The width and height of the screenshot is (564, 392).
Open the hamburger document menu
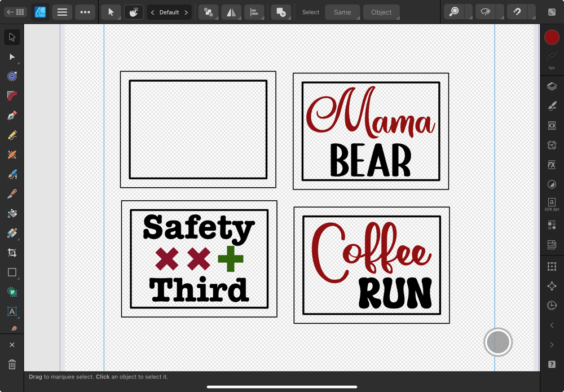click(x=62, y=12)
